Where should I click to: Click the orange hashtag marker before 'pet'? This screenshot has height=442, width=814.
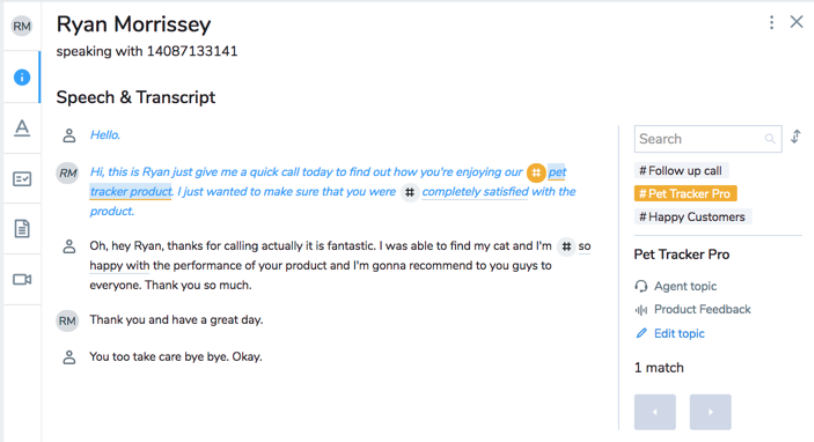(536, 172)
